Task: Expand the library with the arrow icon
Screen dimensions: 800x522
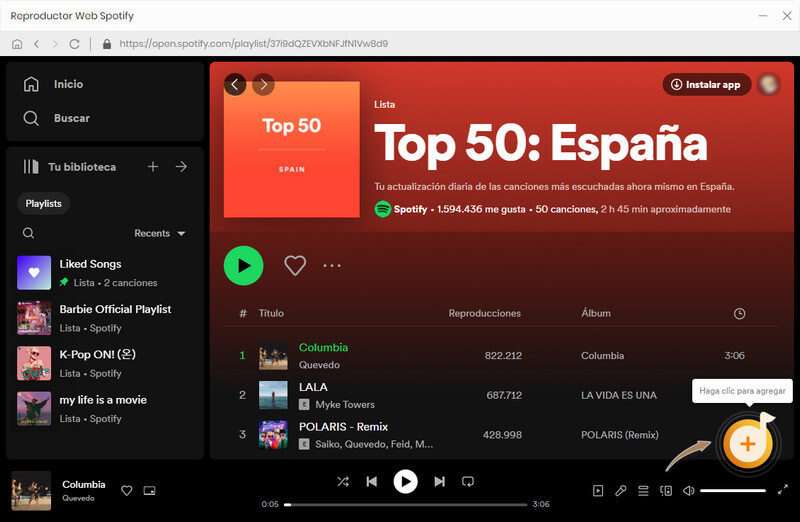Action: tap(181, 166)
